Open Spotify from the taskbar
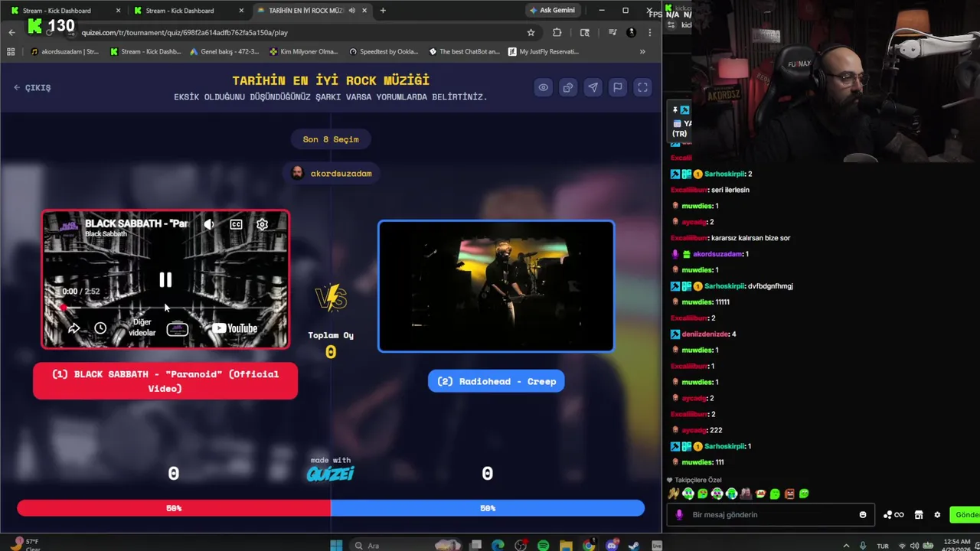Screen dimensions: 980x551 (543, 545)
